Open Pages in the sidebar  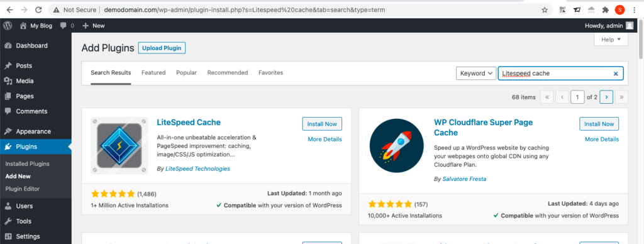click(x=36, y=96)
